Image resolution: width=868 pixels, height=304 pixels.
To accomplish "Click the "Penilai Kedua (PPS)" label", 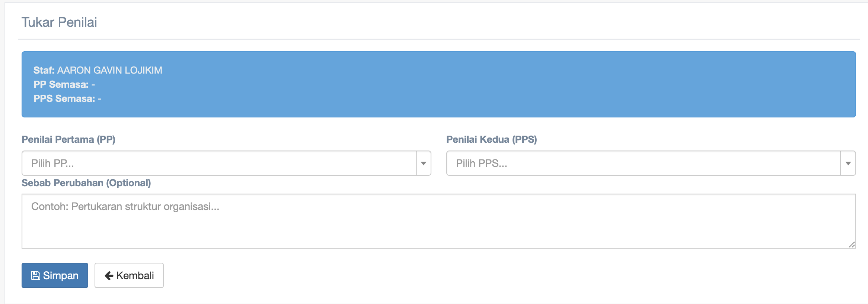I will pos(491,139).
